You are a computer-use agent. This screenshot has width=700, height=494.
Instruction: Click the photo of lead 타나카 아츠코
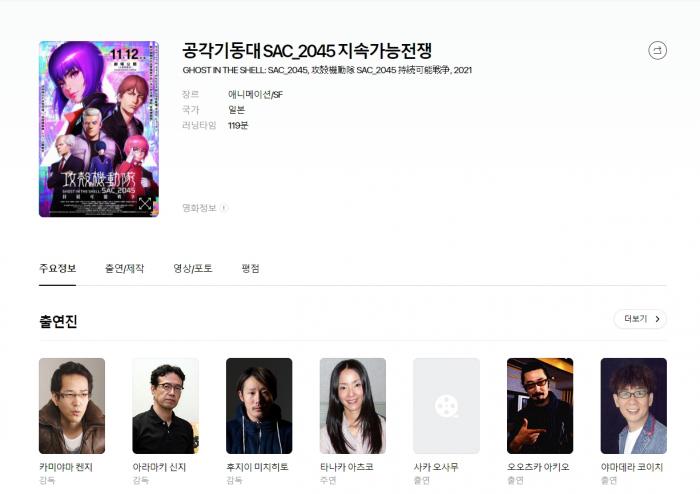tap(352, 406)
